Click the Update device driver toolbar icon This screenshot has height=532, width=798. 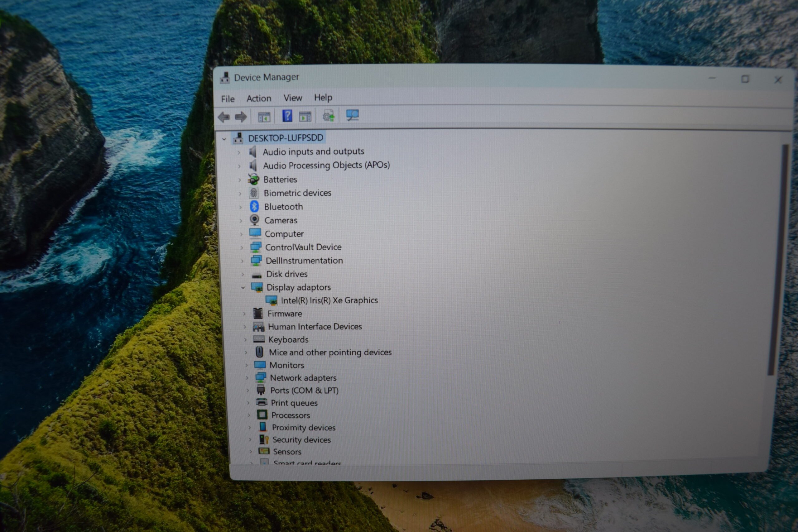329,116
